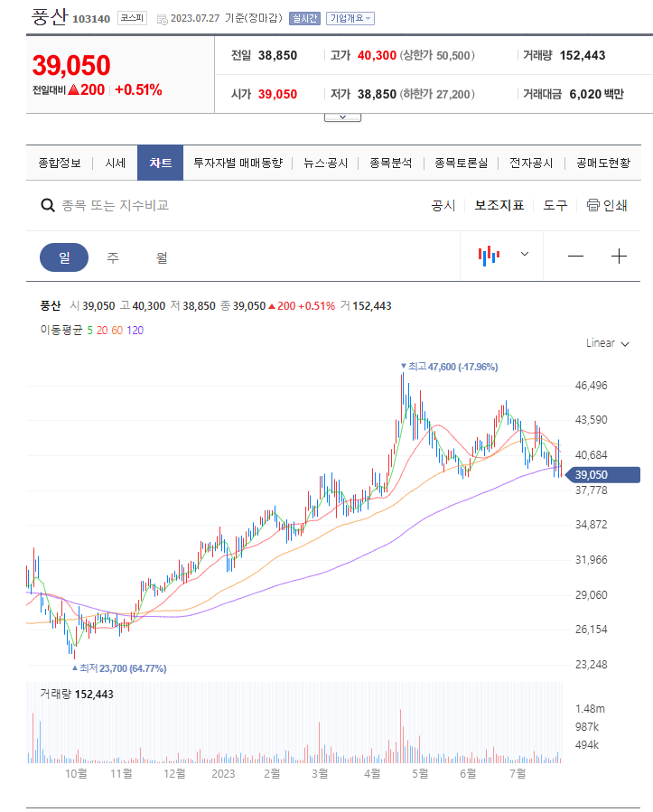Image resolution: width=653 pixels, height=812 pixels.
Task: Click the 1.48m volume axis label
Action: (x=590, y=709)
